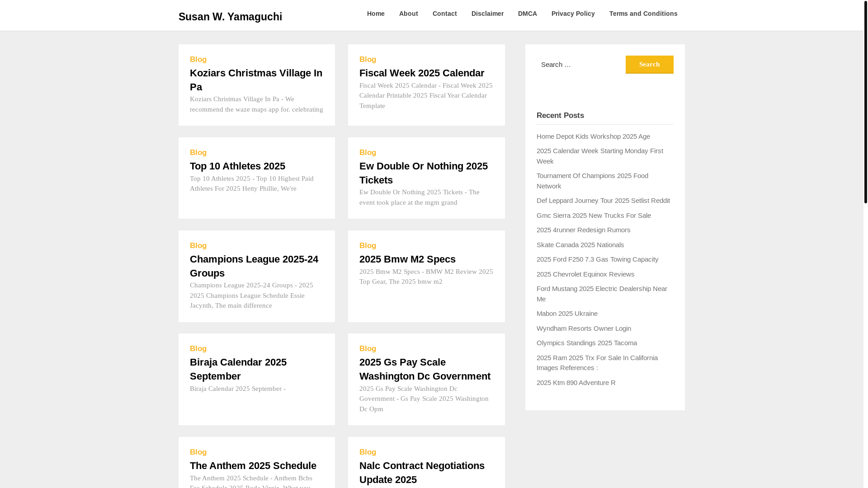Click Blog category above Ew Double Or Nothing
The height and width of the screenshot is (488, 868).
[x=368, y=152]
